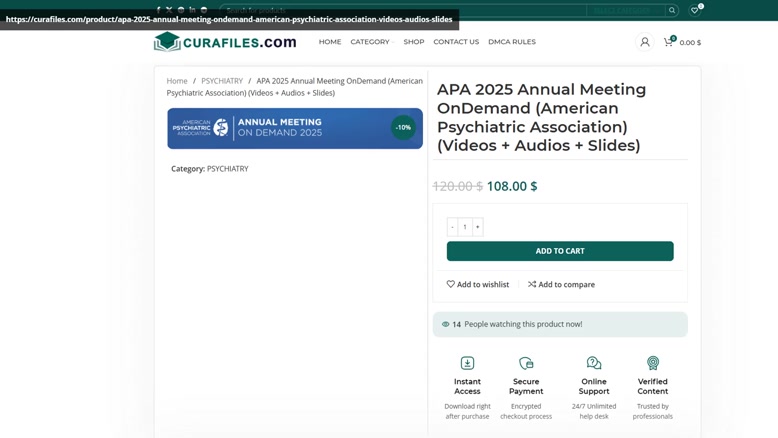This screenshot has width=778, height=438.
Task: Open the SHOP menu item
Action: 414,42
